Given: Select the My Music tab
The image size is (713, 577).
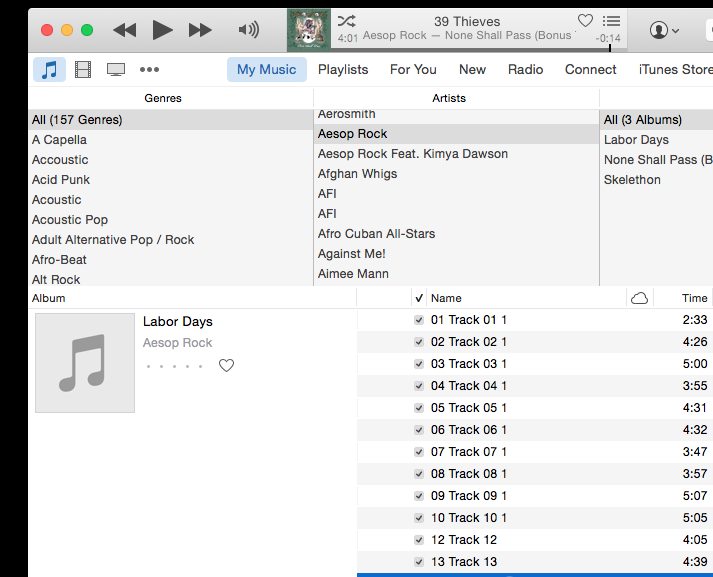Looking at the screenshot, I should [266, 70].
